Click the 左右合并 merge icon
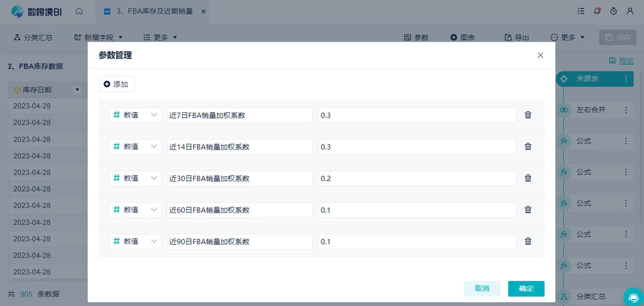644x306 pixels. click(564, 110)
